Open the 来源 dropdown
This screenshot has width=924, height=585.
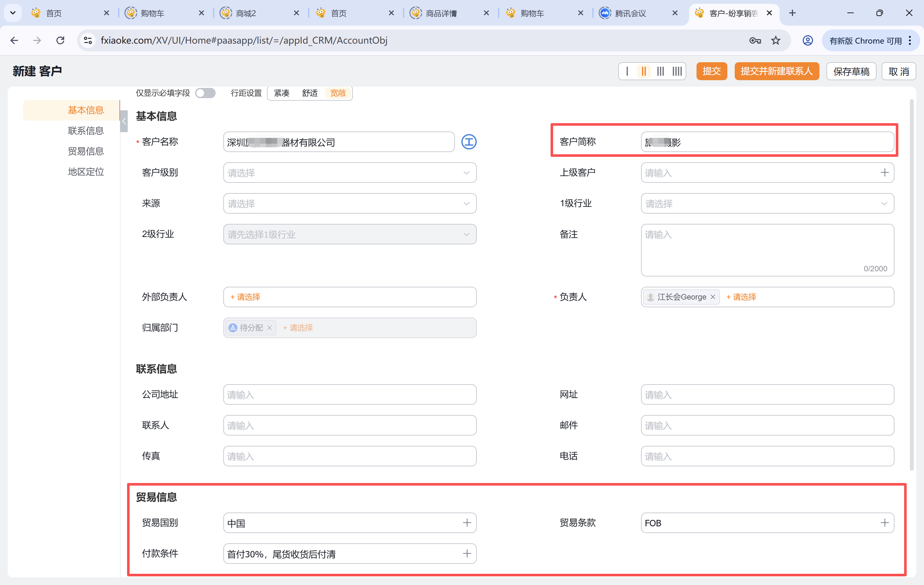pos(350,203)
